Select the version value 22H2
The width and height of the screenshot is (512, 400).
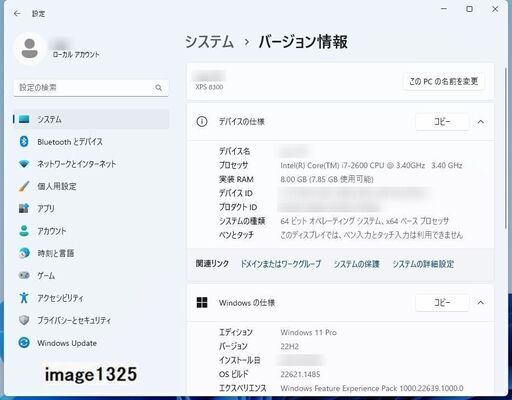click(289, 346)
